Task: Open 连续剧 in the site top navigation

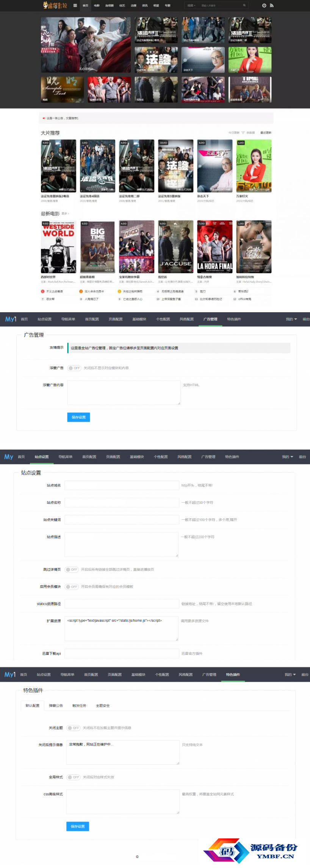Action: (x=110, y=5)
